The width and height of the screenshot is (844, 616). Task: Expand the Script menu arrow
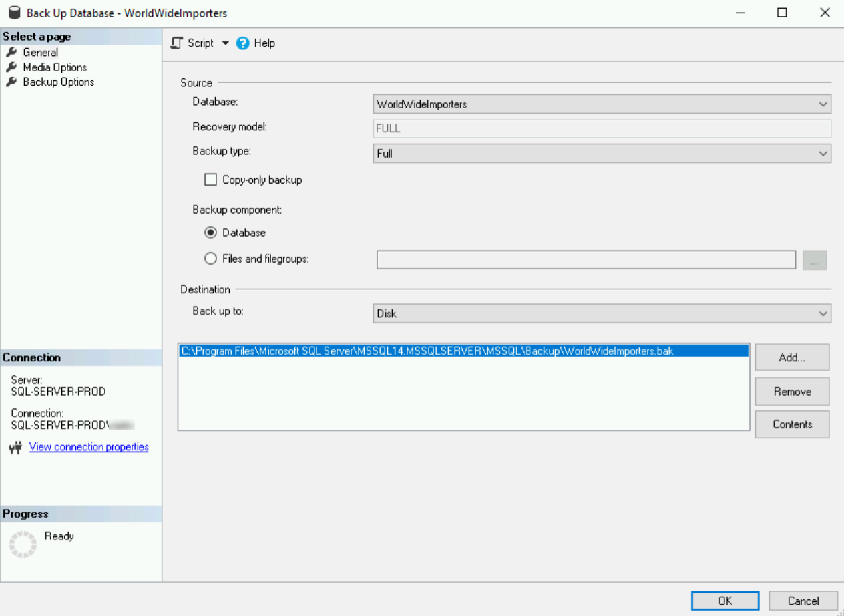[225, 43]
